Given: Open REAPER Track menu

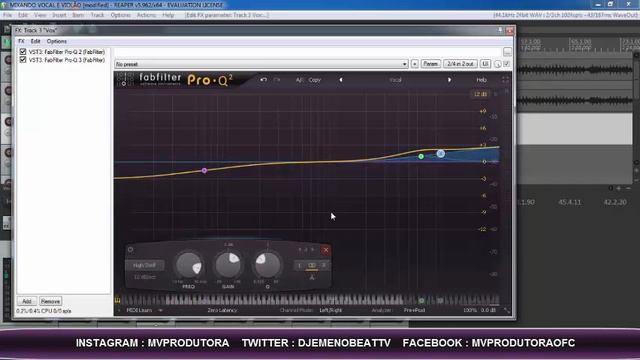Looking at the screenshot, I should (x=97, y=15).
